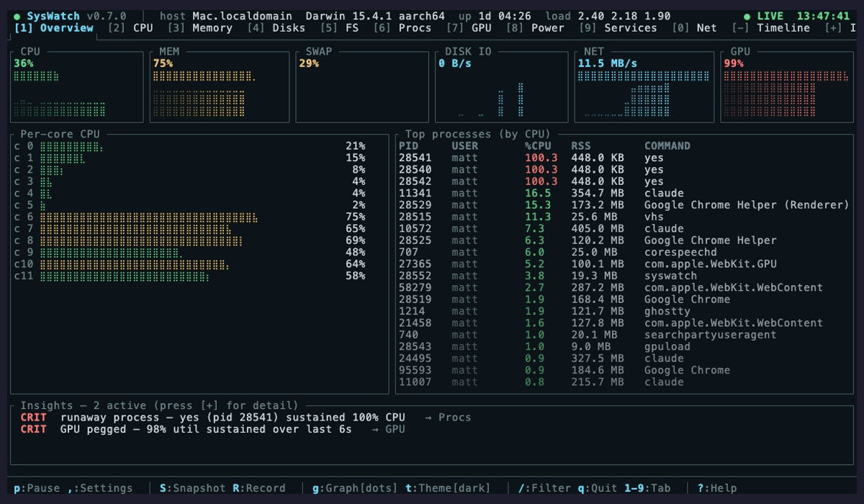
Task: Switch to the [7] GPU tab
Action: 469,28
